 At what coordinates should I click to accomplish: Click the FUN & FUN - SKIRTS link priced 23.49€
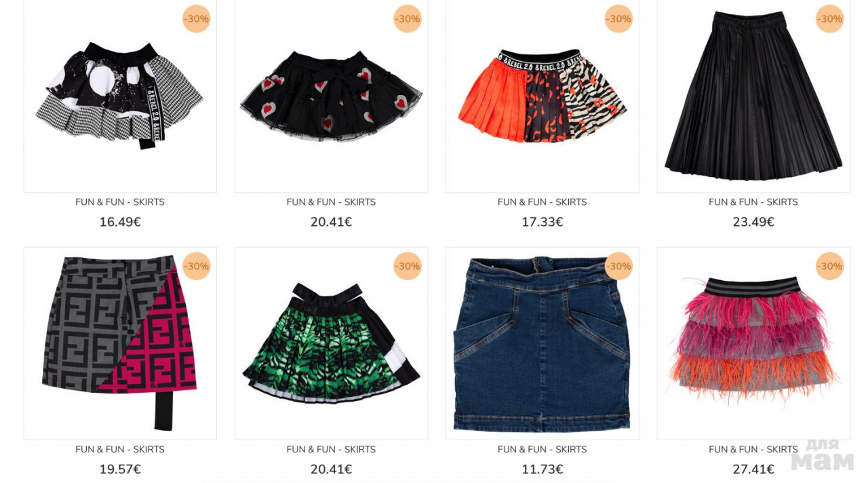pyautogui.click(x=753, y=202)
